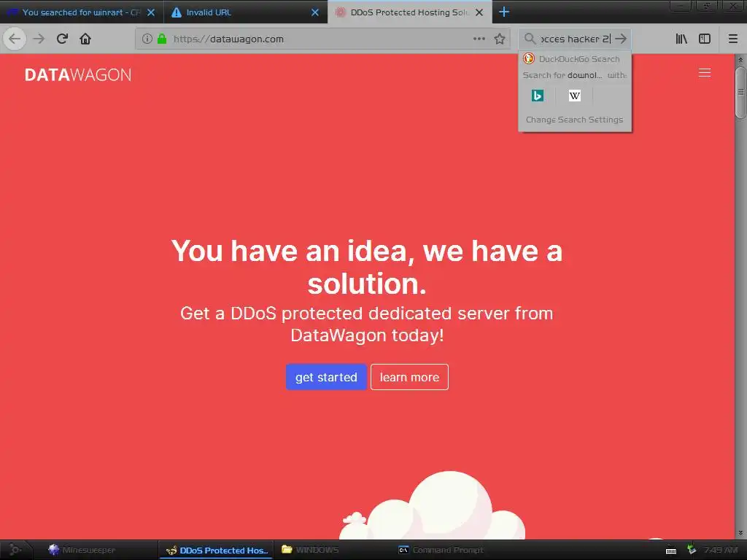747x560 pixels.
Task: Open the start menu button in taskbar
Action: 15,550
